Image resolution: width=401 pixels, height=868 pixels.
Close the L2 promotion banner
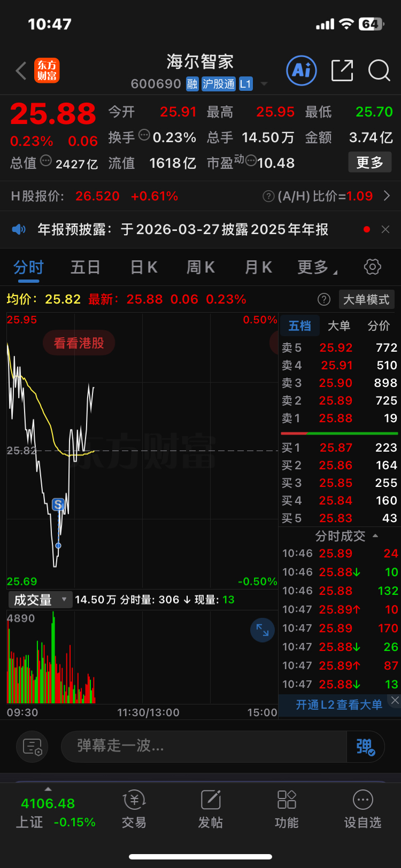coord(395,700)
